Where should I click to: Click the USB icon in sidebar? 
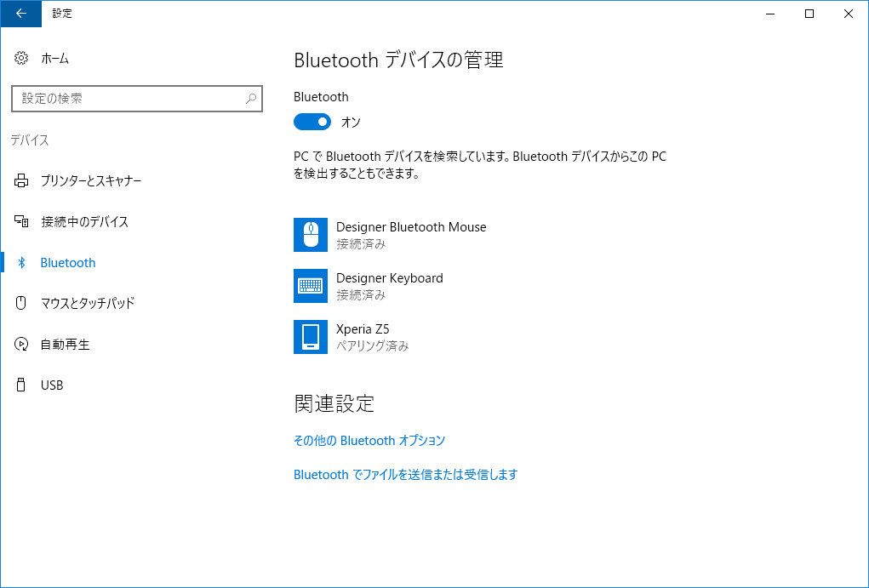(x=21, y=385)
